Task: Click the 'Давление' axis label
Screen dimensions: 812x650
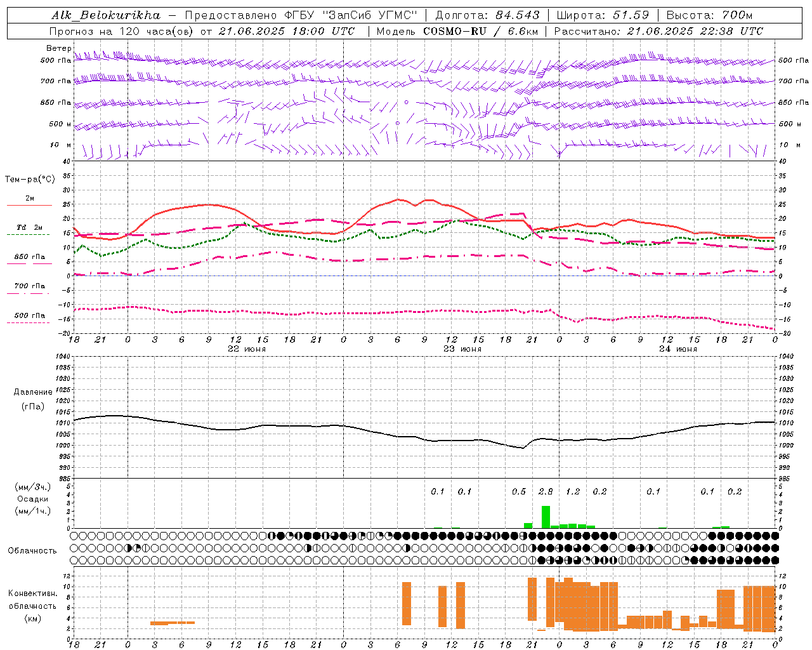Action: coord(33,392)
